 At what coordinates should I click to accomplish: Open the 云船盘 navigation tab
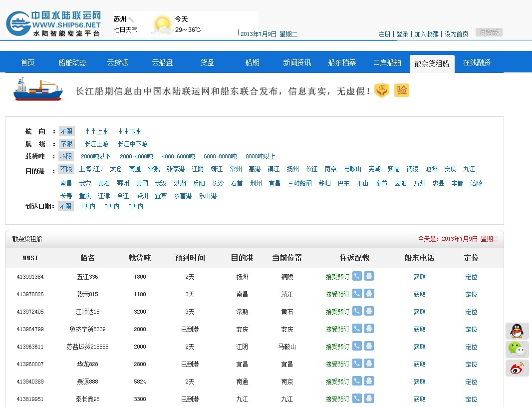pyautogui.click(x=162, y=62)
